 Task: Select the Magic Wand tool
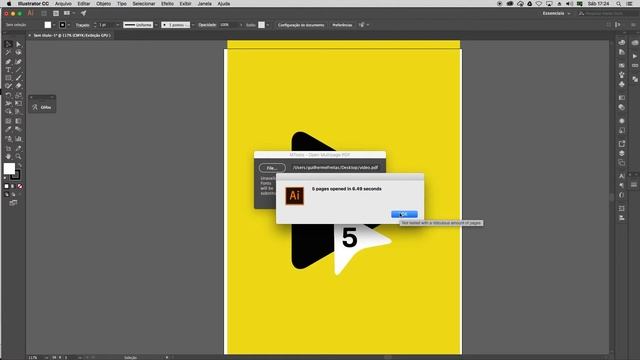coord(9,53)
